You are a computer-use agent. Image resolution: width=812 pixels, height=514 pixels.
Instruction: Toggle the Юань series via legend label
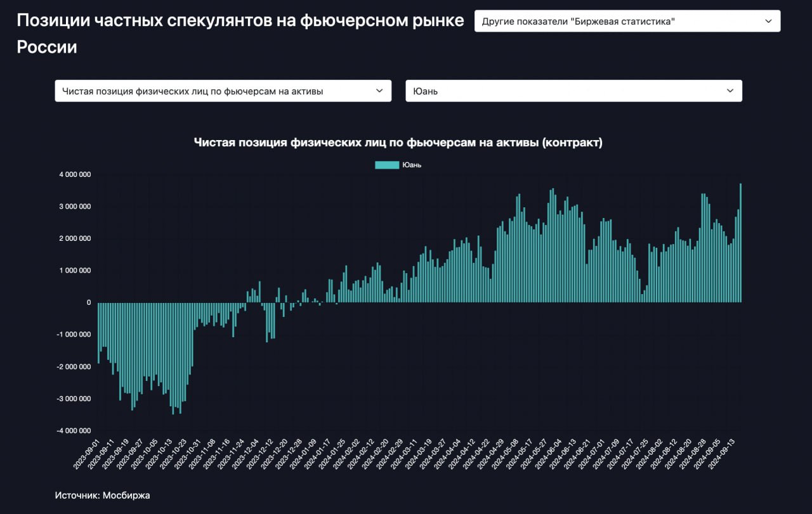coord(412,165)
